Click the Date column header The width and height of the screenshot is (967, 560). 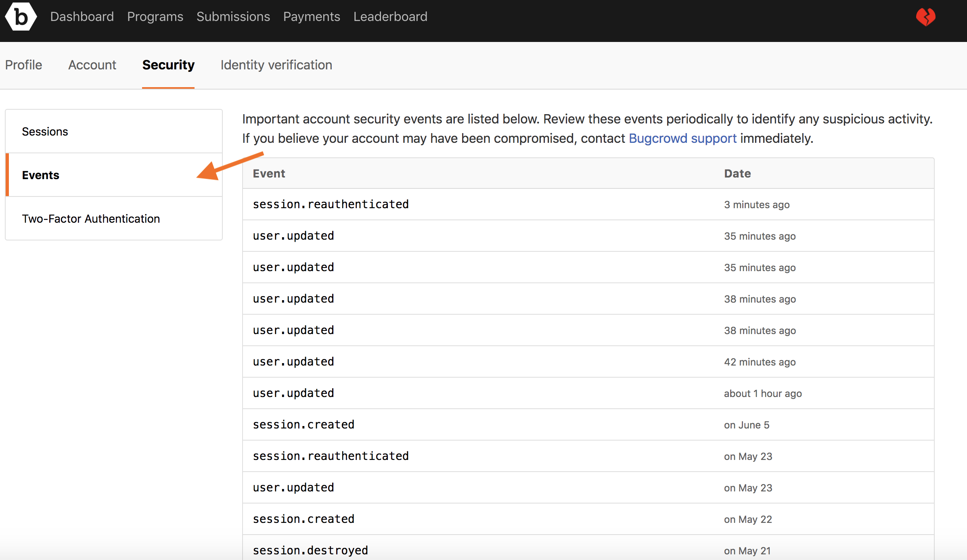737,173
